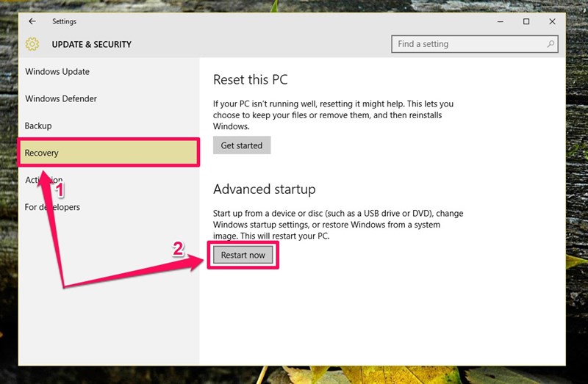Go to For developers settings
The height and width of the screenshot is (384, 588).
pyautogui.click(x=52, y=207)
